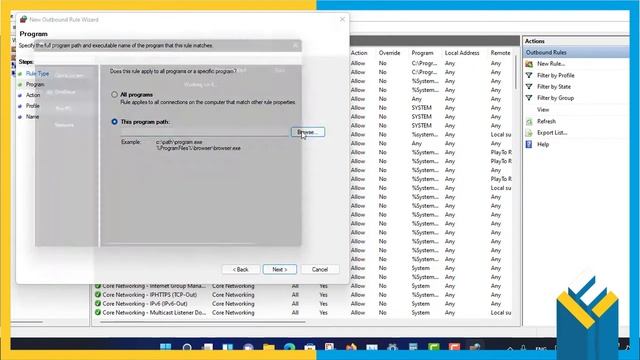Click the horizontal scrollbar under rules list
The width and height of the screenshot is (640, 360).
[203, 322]
